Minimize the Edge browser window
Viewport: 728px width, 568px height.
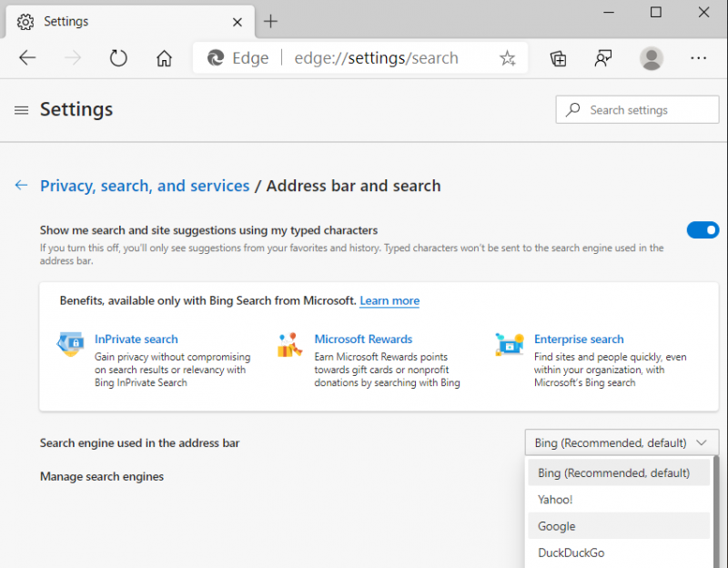tap(609, 13)
